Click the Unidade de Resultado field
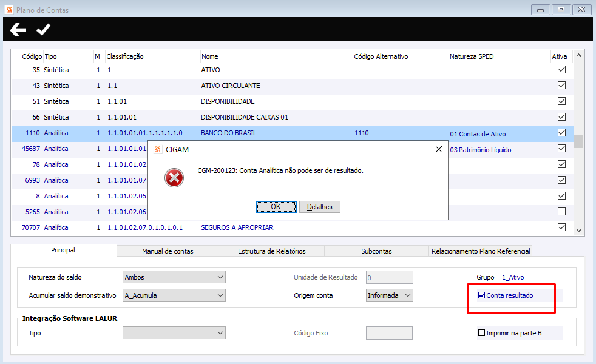Image resolution: width=596 pixels, height=364 pixels. point(390,277)
